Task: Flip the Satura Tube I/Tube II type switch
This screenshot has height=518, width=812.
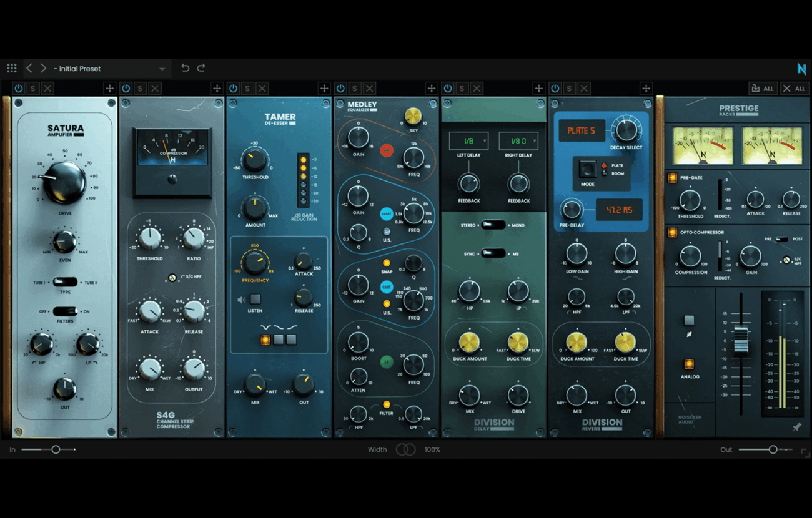Action: point(65,282)
